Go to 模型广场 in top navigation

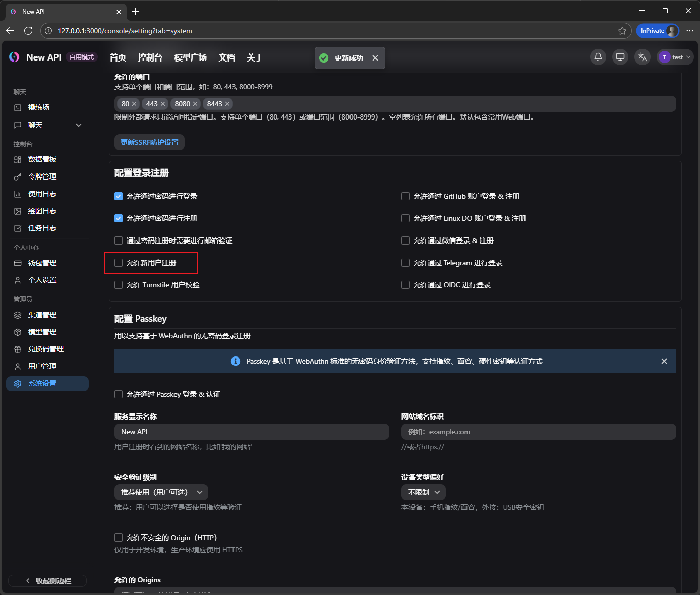click(x=190, y=57)
